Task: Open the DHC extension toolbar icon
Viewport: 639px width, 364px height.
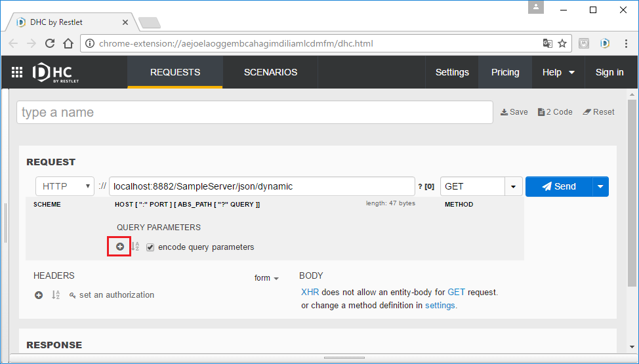Action: pos(605,43)
